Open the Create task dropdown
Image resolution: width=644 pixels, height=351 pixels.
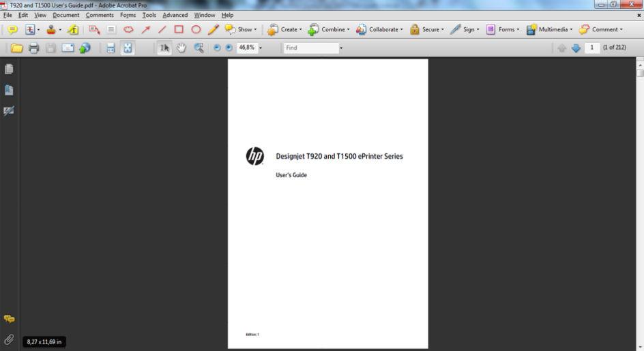[284, 29]
